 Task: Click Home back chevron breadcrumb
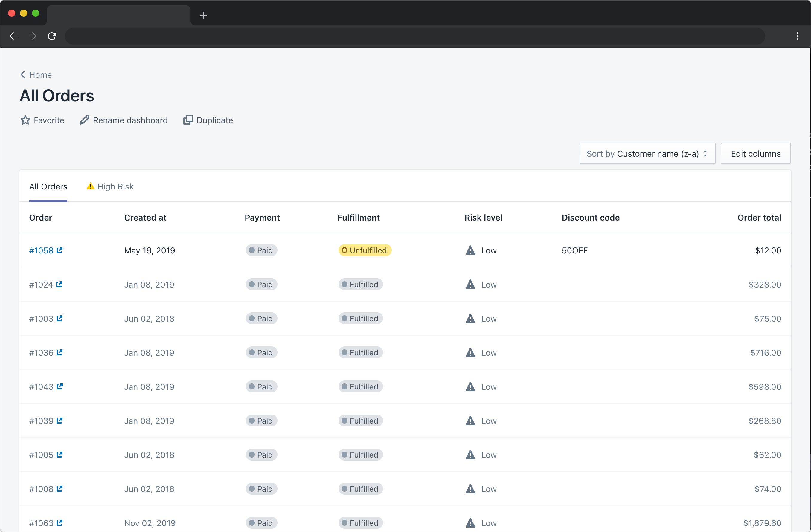point(23,75)
